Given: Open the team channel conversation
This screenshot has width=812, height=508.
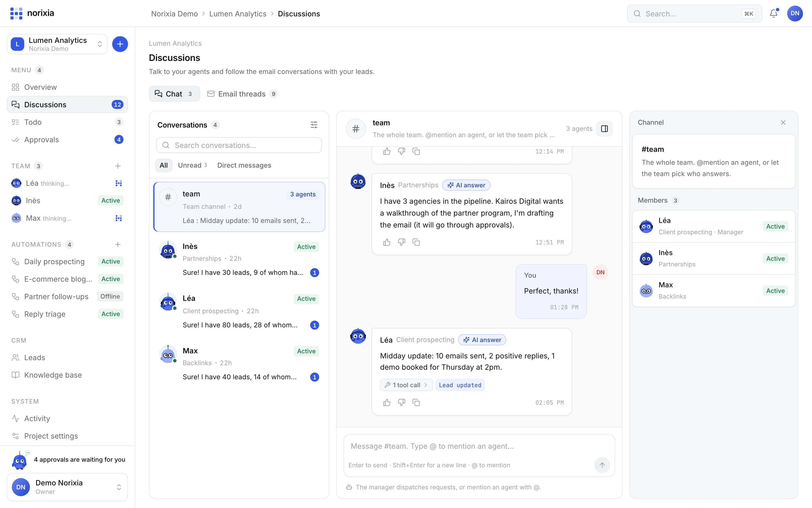Looking at the screenshot, I should [239, 207].
